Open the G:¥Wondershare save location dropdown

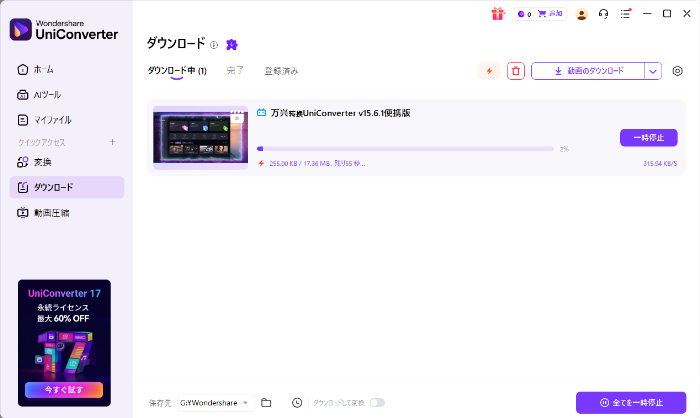[x=216, y=403]
